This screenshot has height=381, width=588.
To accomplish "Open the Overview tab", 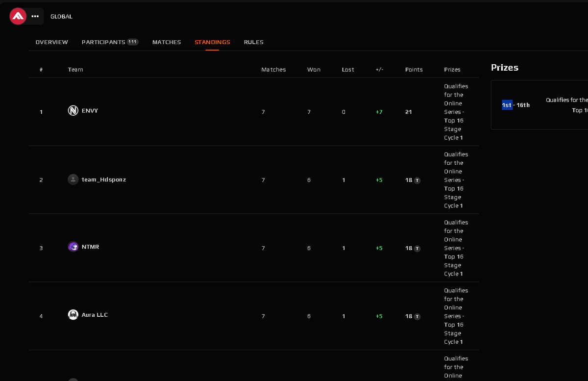I will [x=52, y=42].
